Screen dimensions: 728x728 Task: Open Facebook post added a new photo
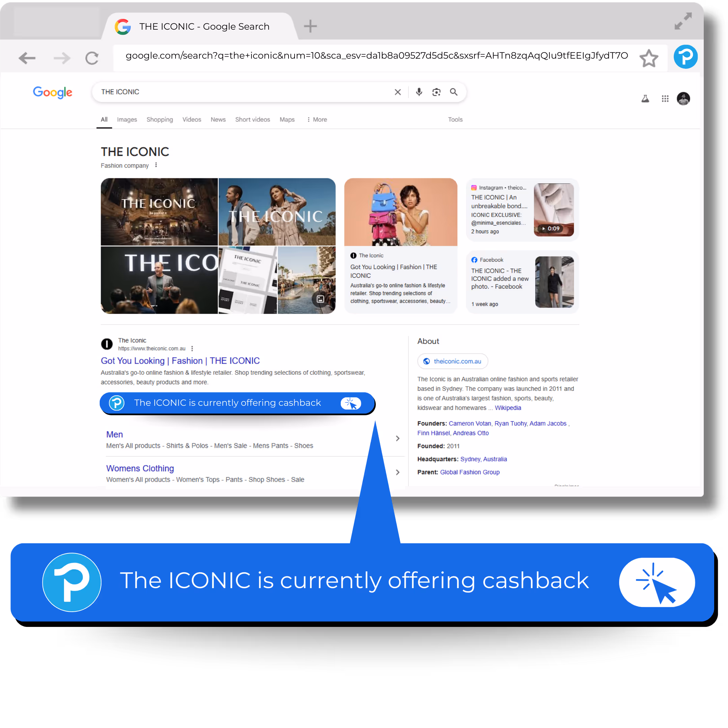coord(499,278)
